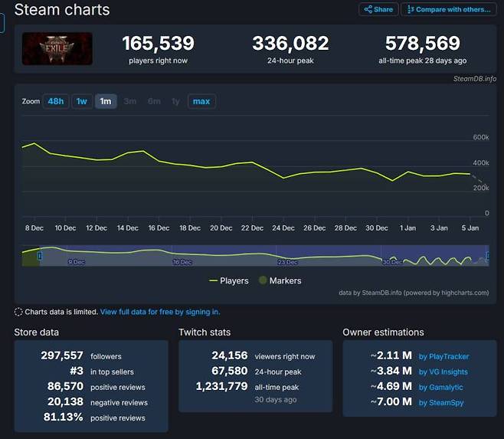504x439 pixels.
Task: Select the 1m zoom range
Action: [106, 101]
